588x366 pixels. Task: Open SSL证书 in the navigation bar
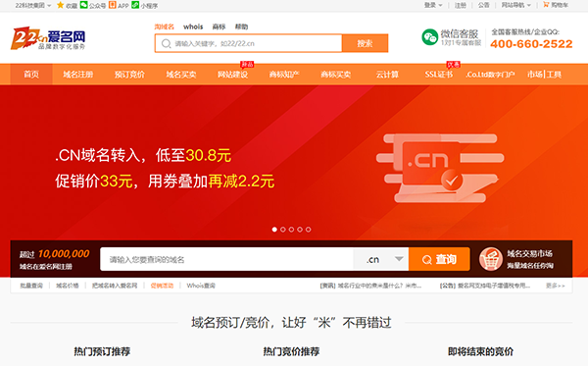(439, 75)
